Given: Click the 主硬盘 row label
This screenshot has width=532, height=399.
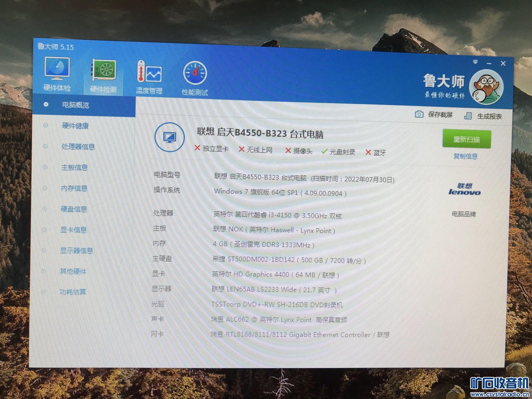Looking at the screenshot, I should click(162, 259).
